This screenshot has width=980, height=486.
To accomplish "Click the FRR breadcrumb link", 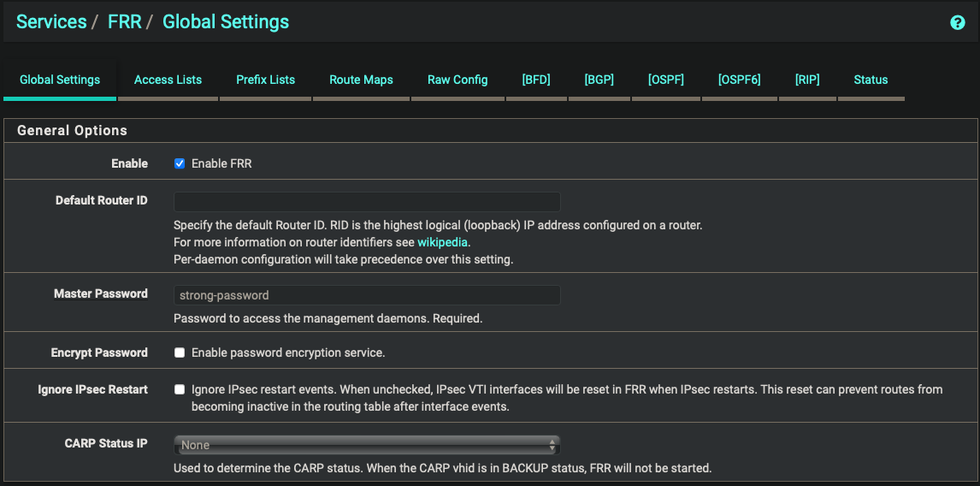I will point(125,22).
